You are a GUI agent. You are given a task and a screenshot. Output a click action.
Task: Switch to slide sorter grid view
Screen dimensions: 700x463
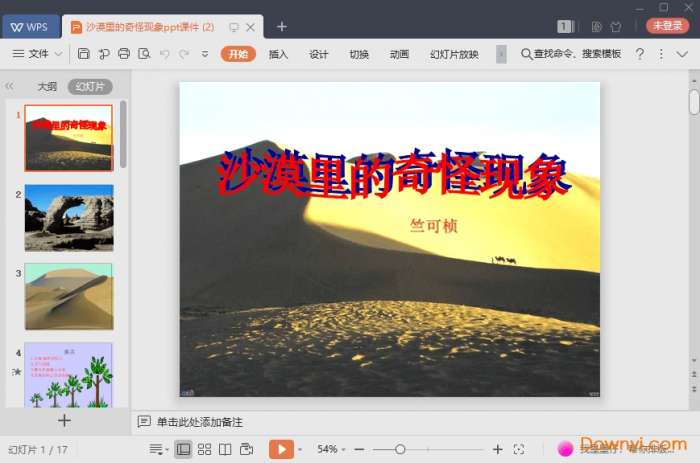point(204,449)
